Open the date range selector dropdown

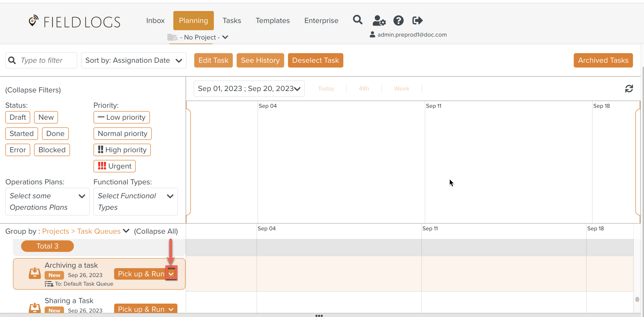click(249, 89)
